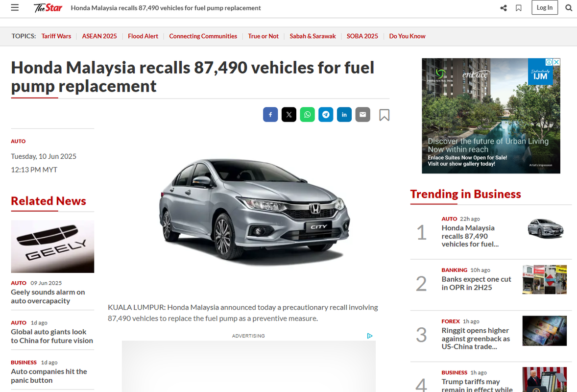Click the Trump thumbnail in Trending list
577x392 pixels.
pos(545,379)
